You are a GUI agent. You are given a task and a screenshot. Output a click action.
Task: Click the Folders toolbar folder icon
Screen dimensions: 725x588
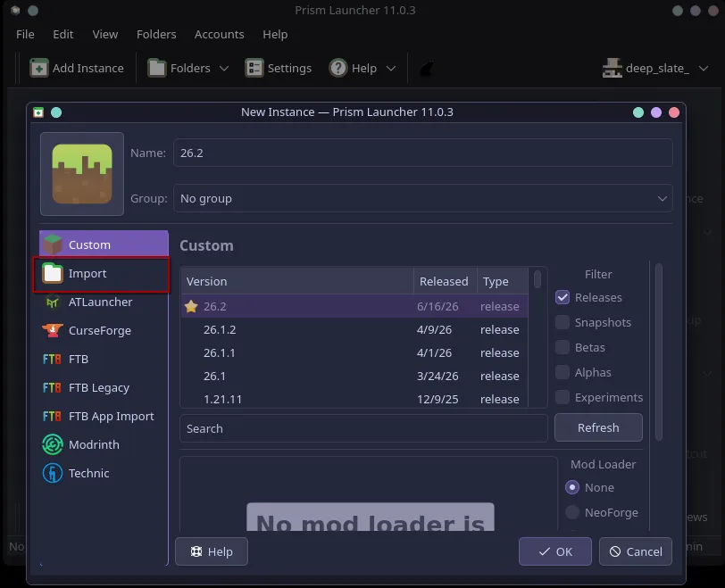click(156, 69)
